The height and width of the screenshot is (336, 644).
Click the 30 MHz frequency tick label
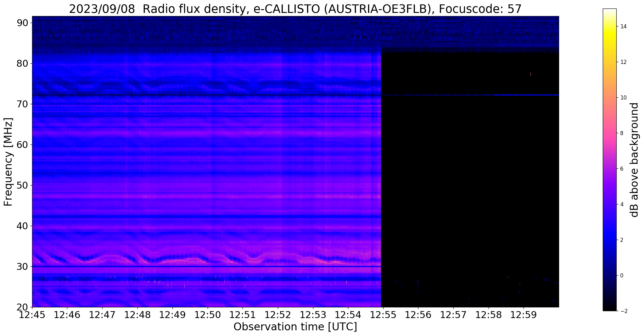pyautogui.click(x=23, y=266)
